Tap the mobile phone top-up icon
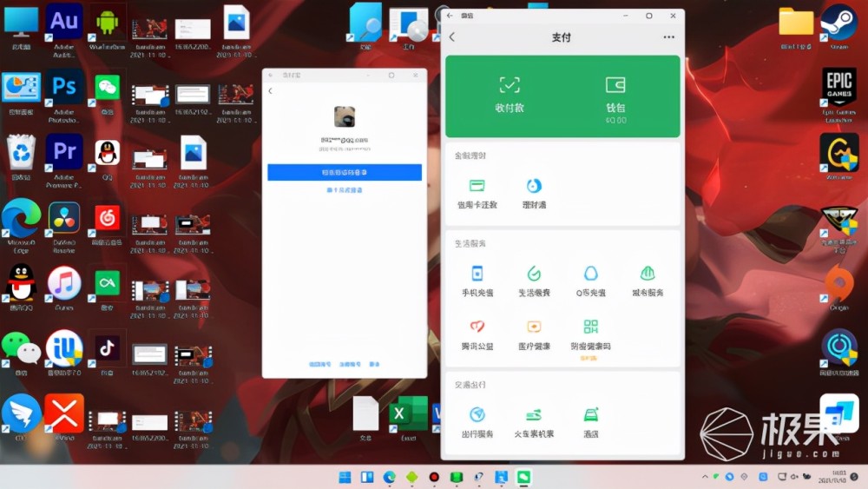Screen dimensions: 868x489 tap(477, 274)
